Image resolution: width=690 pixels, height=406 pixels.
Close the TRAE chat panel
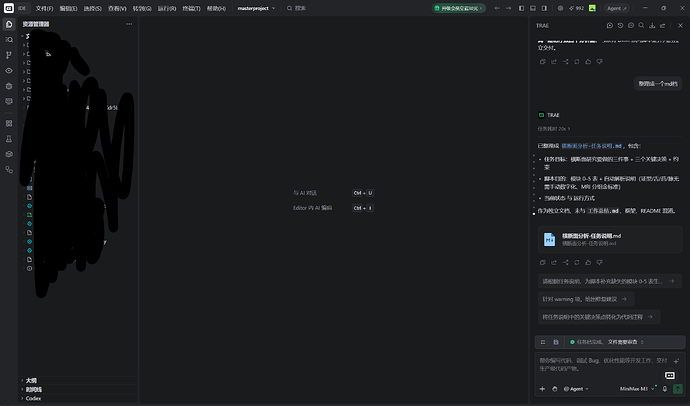click(680, 26)
